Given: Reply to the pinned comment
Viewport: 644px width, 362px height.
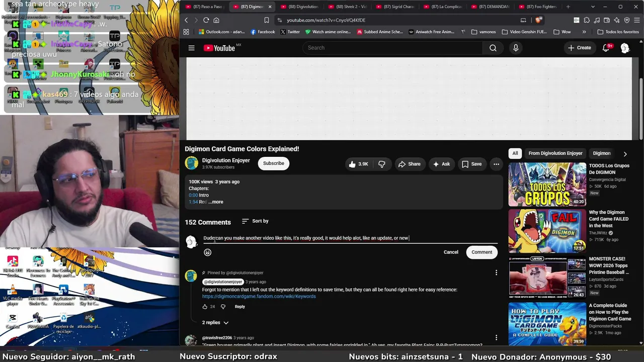Looking at the screenshot, I should click(239, 307).
